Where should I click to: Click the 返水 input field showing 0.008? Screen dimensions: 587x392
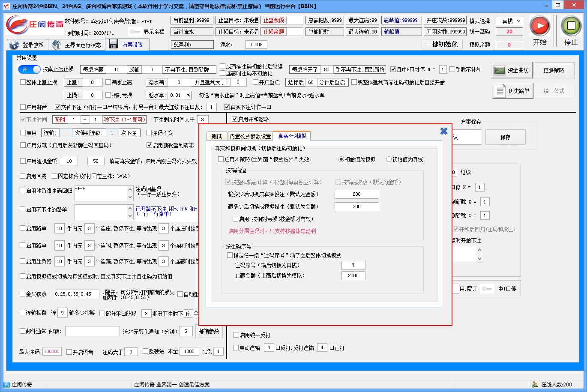tap(256, 45)
